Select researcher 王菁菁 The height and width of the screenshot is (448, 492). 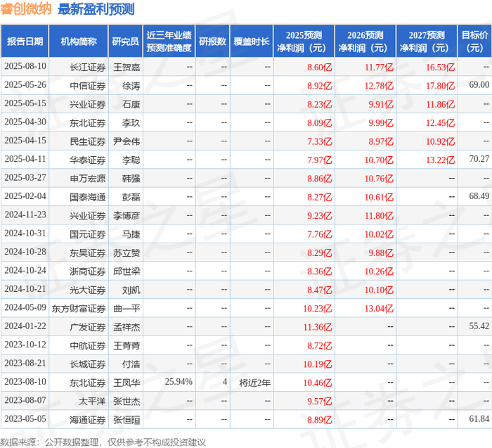(127, 345)
